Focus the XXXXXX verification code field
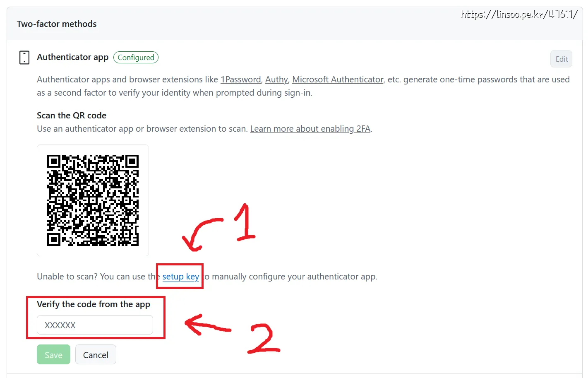The height and width of the screenshot is (378, 588). (95, 325)
